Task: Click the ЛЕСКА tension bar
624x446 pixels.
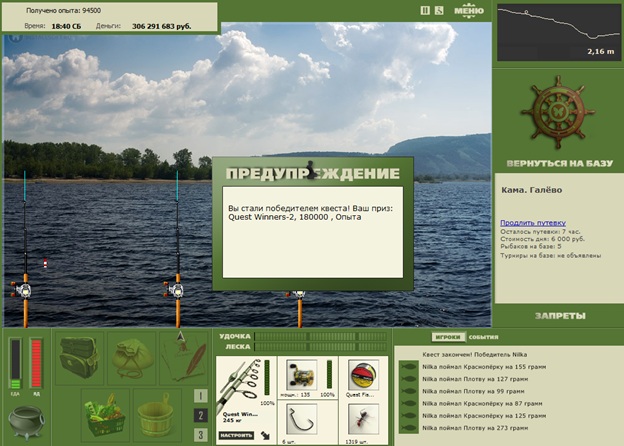Action: point(321,347)
